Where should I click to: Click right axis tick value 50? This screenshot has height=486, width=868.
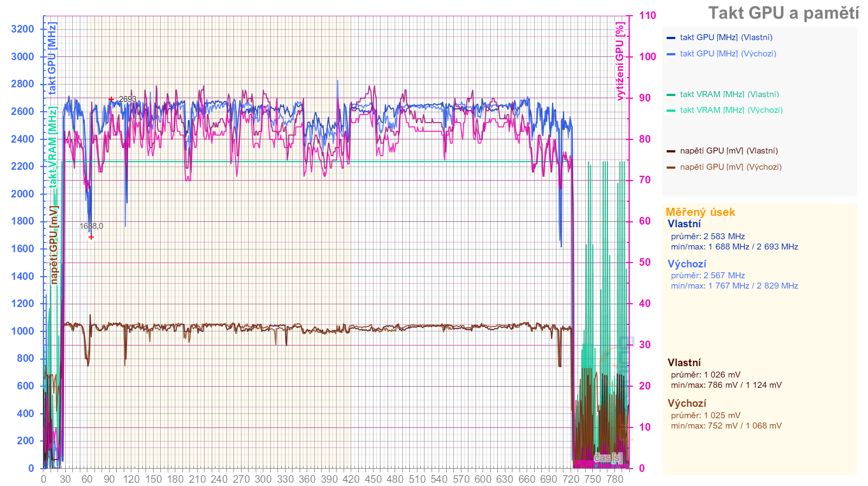(x=645, y=263)
